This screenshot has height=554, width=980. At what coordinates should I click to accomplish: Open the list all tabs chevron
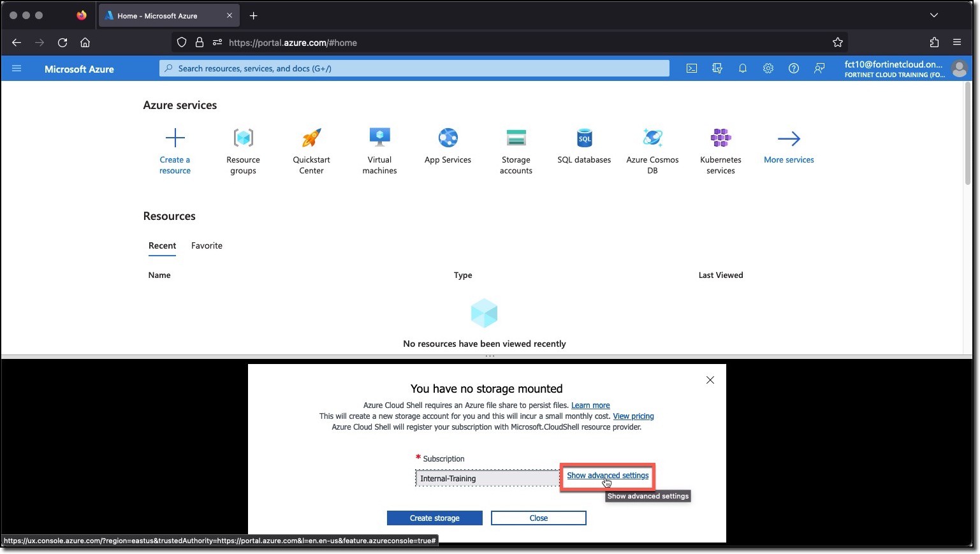[934, 15]
